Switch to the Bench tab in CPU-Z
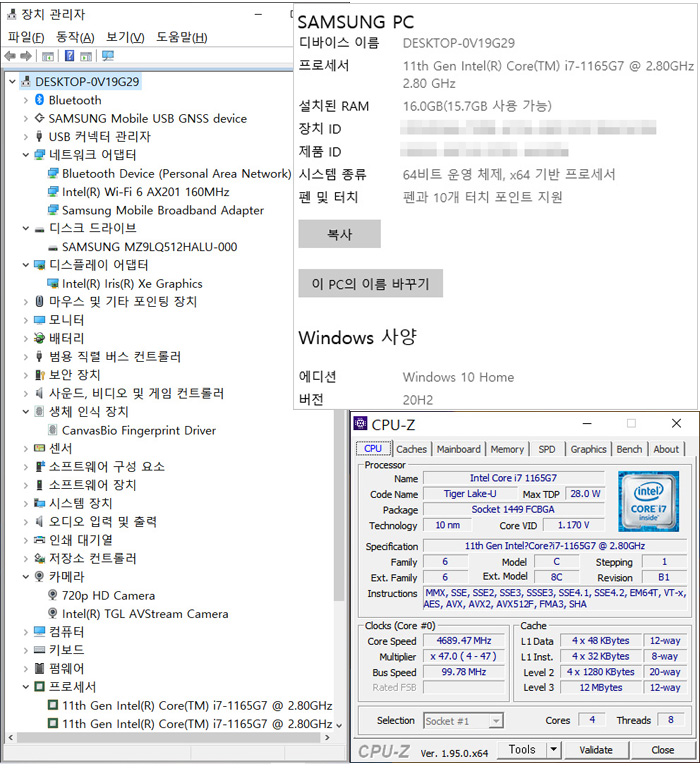 [629, 449]
